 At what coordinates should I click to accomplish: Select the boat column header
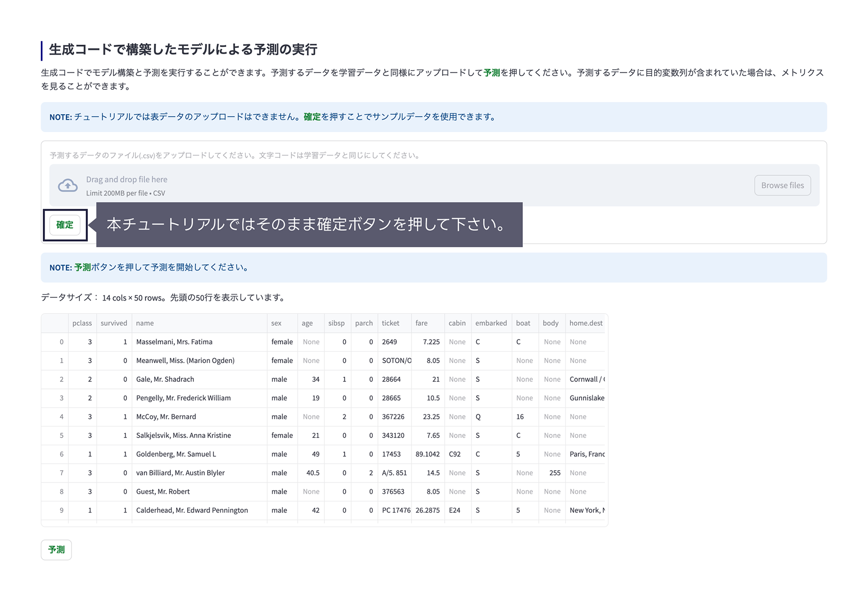click(525, 323)
